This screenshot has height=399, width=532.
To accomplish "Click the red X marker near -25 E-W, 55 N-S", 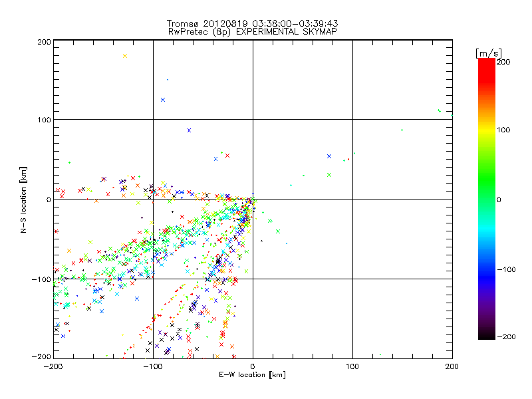I will click(x=227, y=156).
